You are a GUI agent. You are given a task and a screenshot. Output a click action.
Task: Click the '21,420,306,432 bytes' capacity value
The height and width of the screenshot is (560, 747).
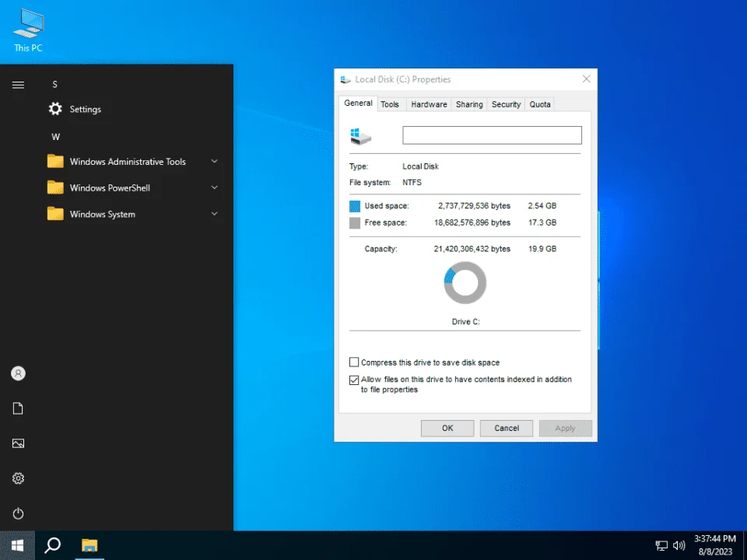(x=472, y=249)
